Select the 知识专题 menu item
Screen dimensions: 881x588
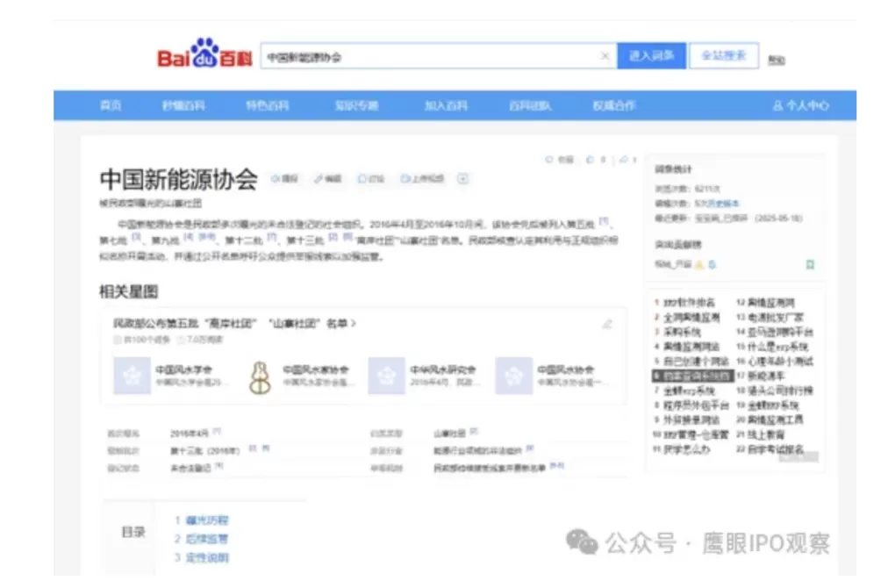point(357,104)
